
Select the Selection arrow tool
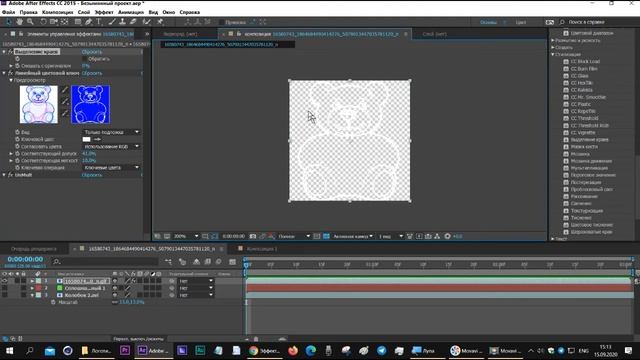[x=9, y=22]
